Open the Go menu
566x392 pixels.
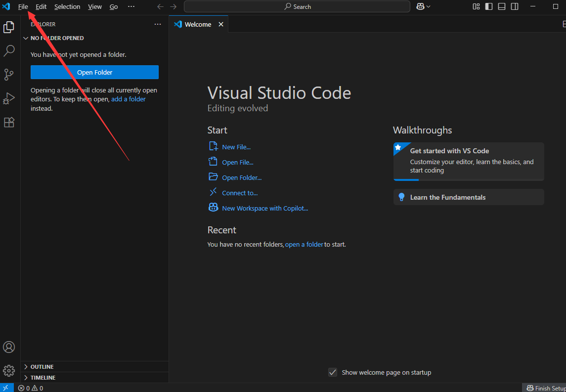pos(114,6)
